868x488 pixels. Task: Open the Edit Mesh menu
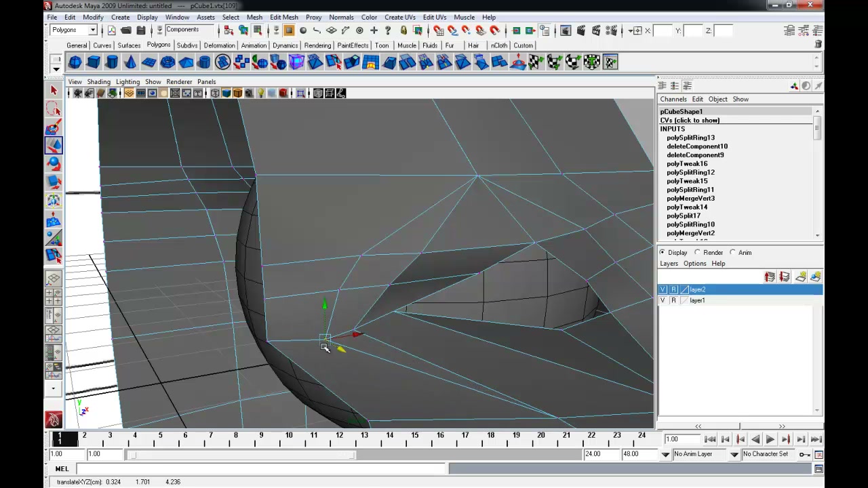(x=283, y=17)
